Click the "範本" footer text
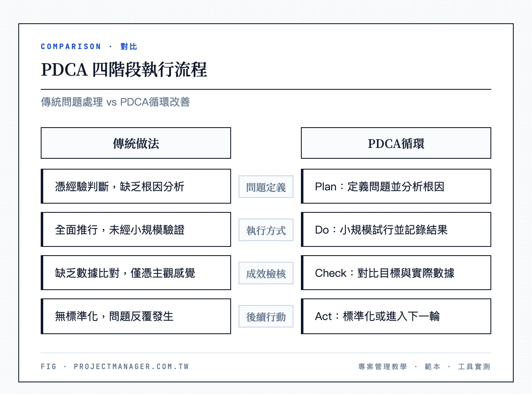This screenshot has height=394, width=532. coord(433,367)
